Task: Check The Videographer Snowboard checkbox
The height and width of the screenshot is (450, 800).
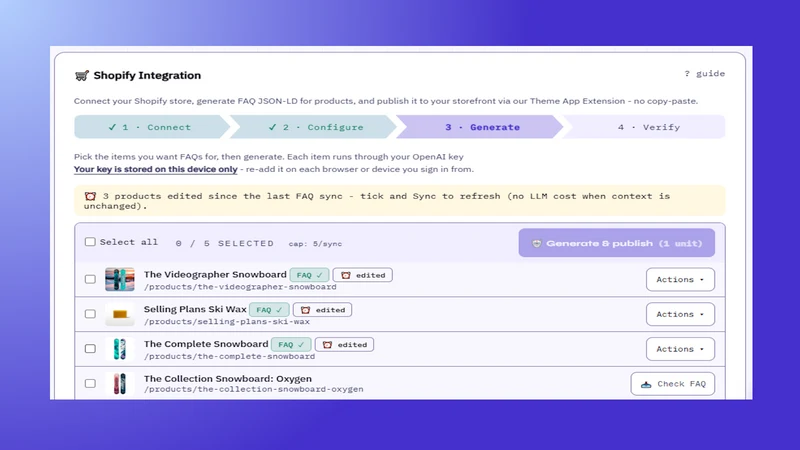Action: pos(90,279)
